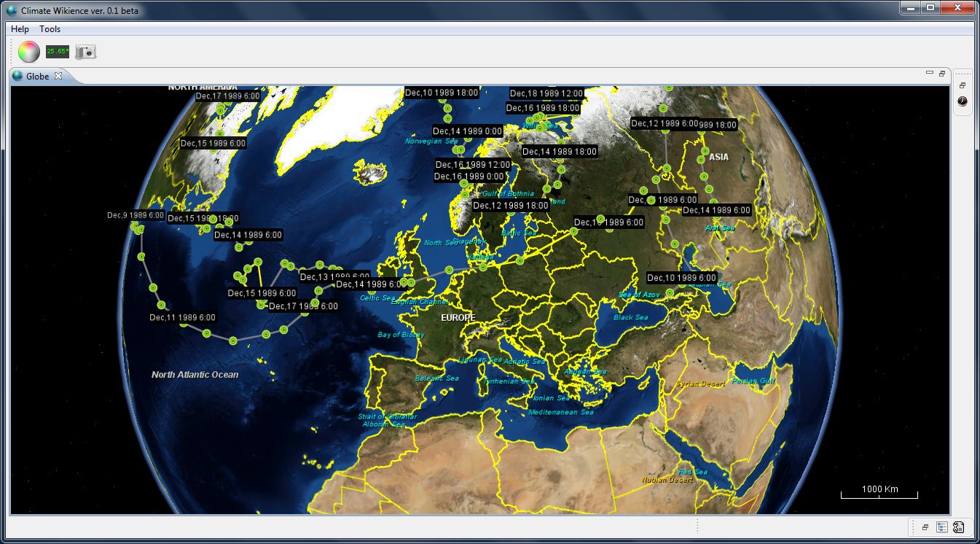Click the Balearic Sea label
This screenshot has width=980, height=544.
tap(436, 378)
